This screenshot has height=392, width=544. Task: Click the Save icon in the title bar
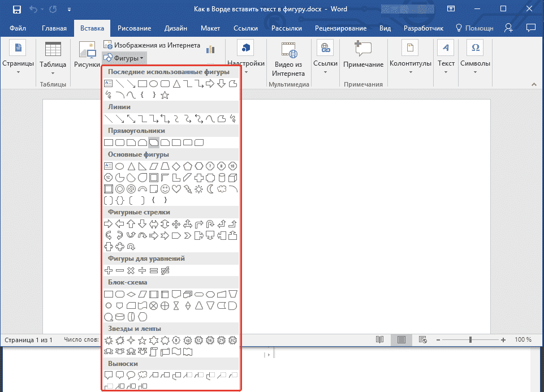pyautogui.click(x=16, y=10)
